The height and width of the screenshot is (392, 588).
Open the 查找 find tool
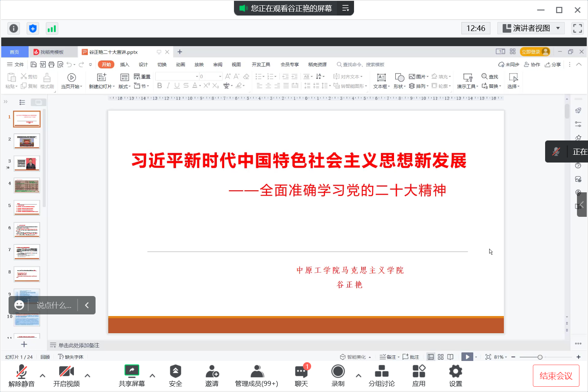point(490,77)
